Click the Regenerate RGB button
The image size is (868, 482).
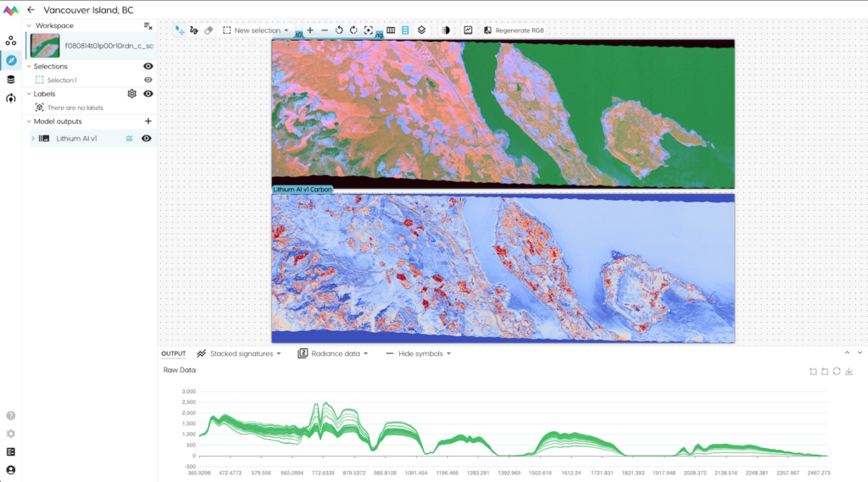(x=514, y=30)
